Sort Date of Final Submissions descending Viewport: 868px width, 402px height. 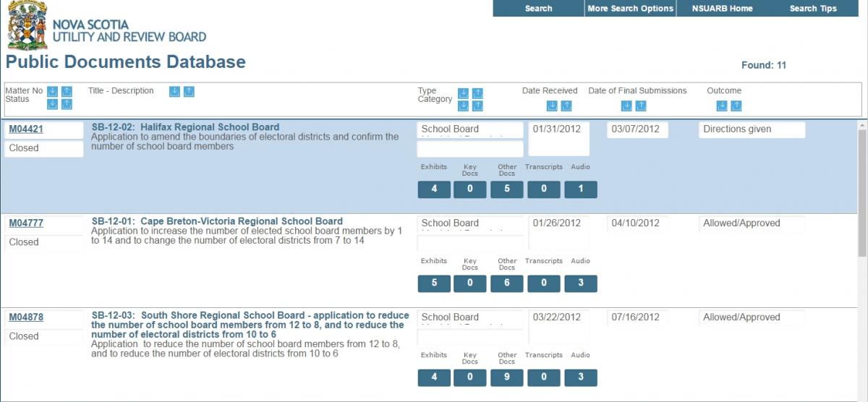[626, 106]
